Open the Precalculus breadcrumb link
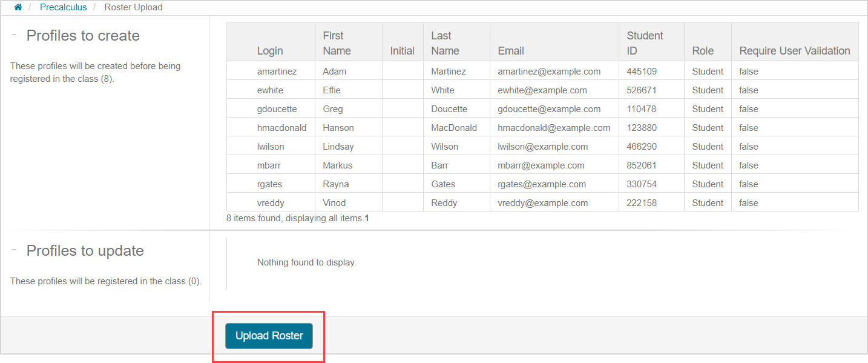Screen dimensions: 868x363 pyautogui.click(x=63, y=7)
